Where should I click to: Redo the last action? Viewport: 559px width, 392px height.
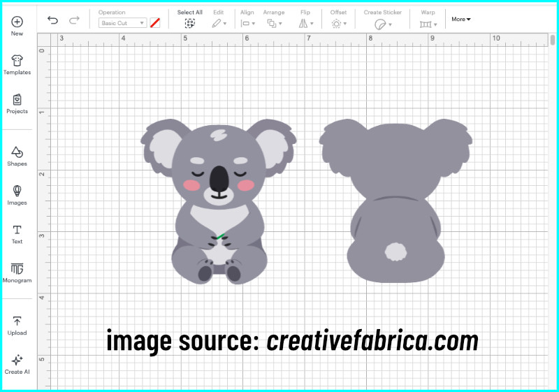(x=74, y=20)
